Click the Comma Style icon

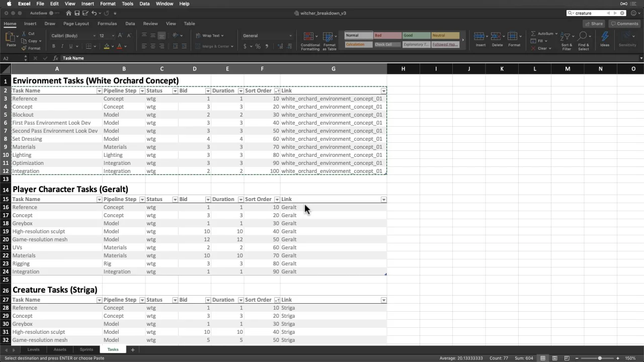(x=267, y=46)
